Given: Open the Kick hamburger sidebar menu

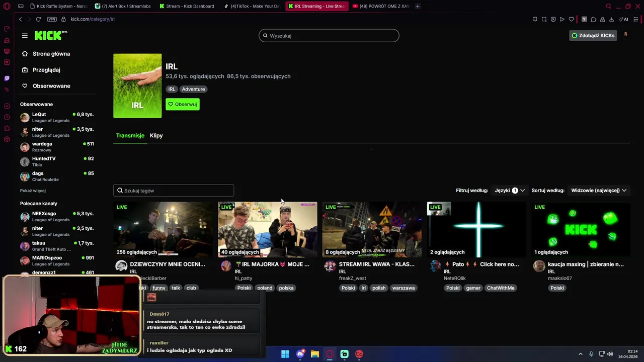Looking at the screenshot, I should 25,36.
